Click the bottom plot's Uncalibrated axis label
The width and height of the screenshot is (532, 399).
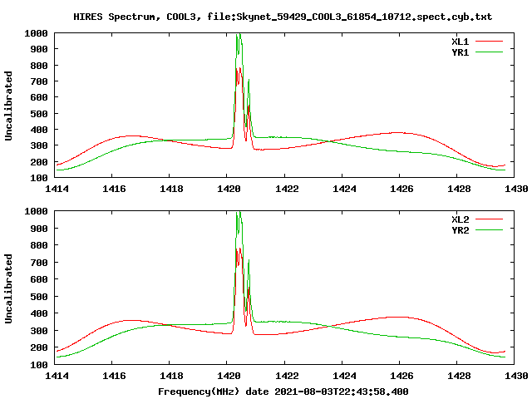[x=8, y=288]
